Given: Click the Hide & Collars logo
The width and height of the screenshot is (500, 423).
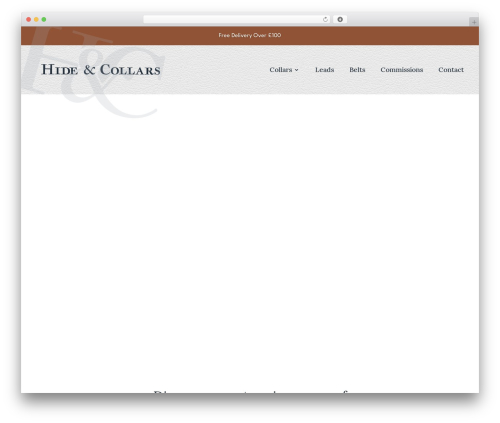Looking at the screenshot, I should coord(101,70).
